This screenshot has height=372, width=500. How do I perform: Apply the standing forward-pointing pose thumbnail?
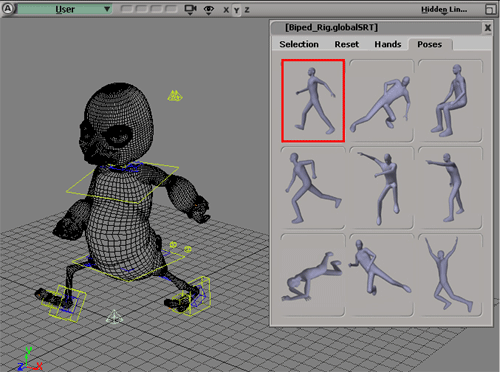coord(450,188)
